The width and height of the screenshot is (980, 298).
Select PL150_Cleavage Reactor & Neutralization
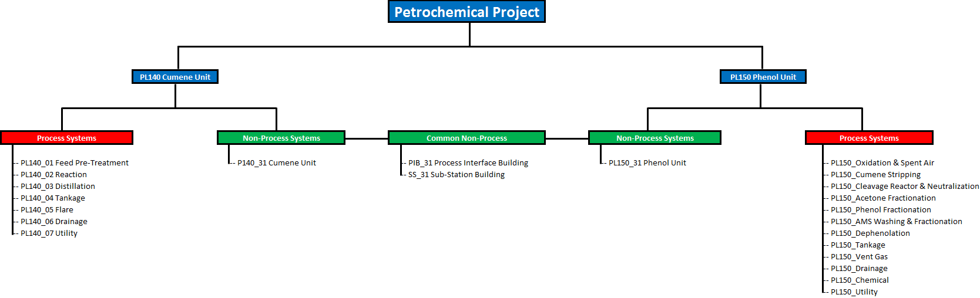coord(905,187)
